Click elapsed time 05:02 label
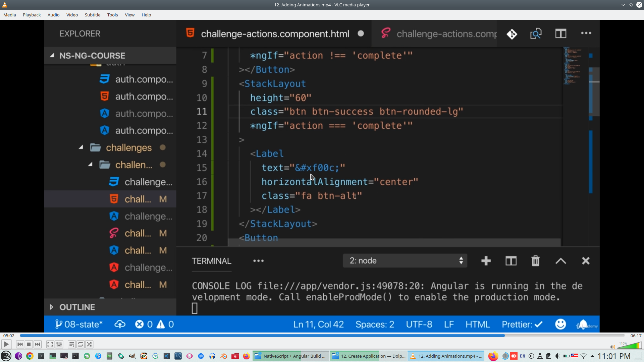 coord(9,336)
